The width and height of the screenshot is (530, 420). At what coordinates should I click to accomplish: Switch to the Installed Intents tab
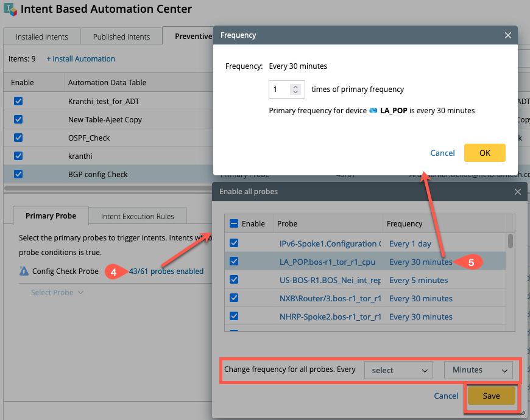coord(42,37)
